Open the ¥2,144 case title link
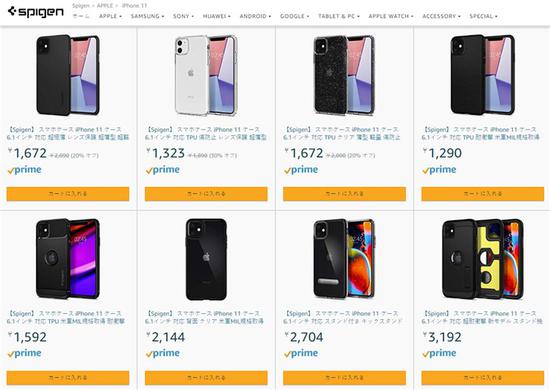 click(x=204, y=317)
